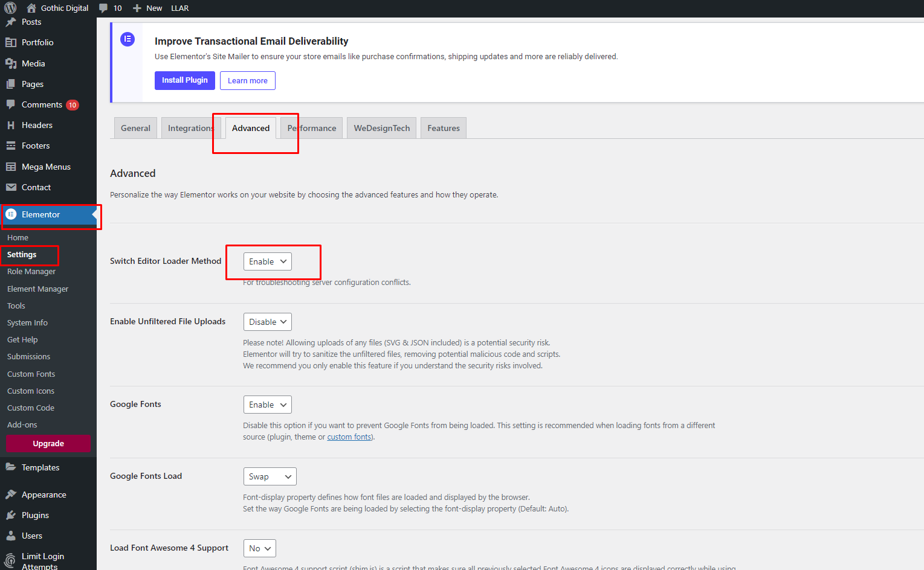Click the WordPress logo icon

click(10, 8)
